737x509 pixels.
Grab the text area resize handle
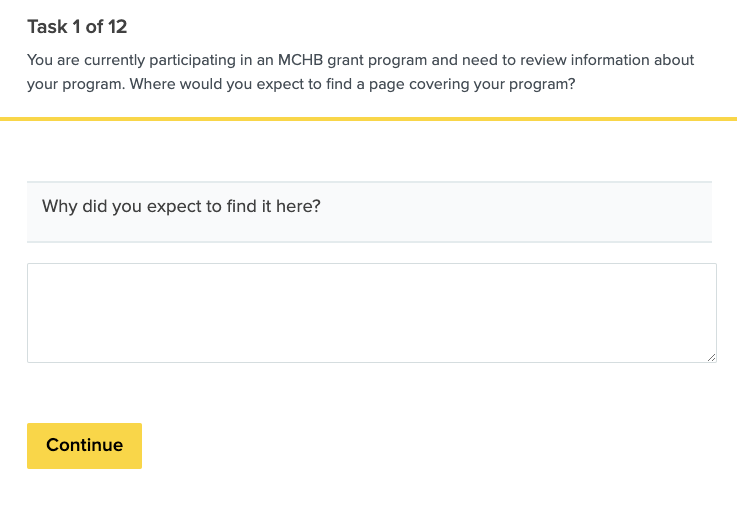(x=711, y=356)
